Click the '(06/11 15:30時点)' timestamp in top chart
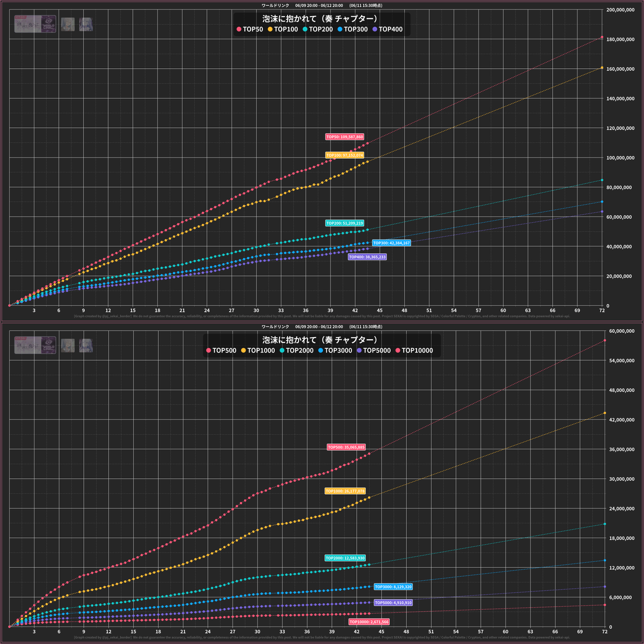 click(x=365, y=5)
